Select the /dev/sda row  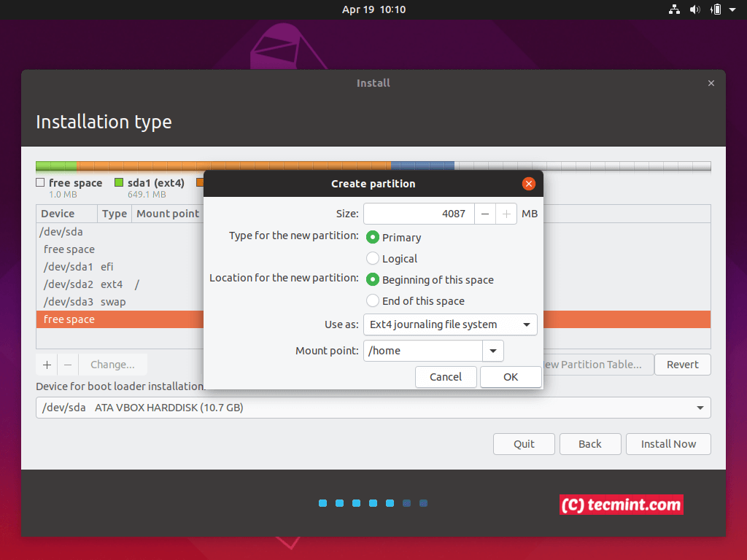[120, 232]
